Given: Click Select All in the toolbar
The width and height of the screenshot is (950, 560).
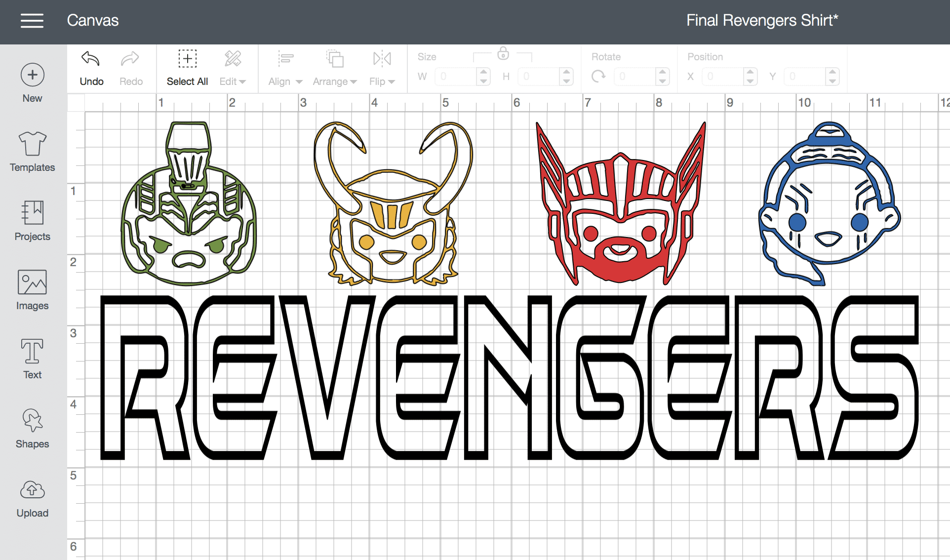Looking at the screenshot, I should [x=187, y=68].
